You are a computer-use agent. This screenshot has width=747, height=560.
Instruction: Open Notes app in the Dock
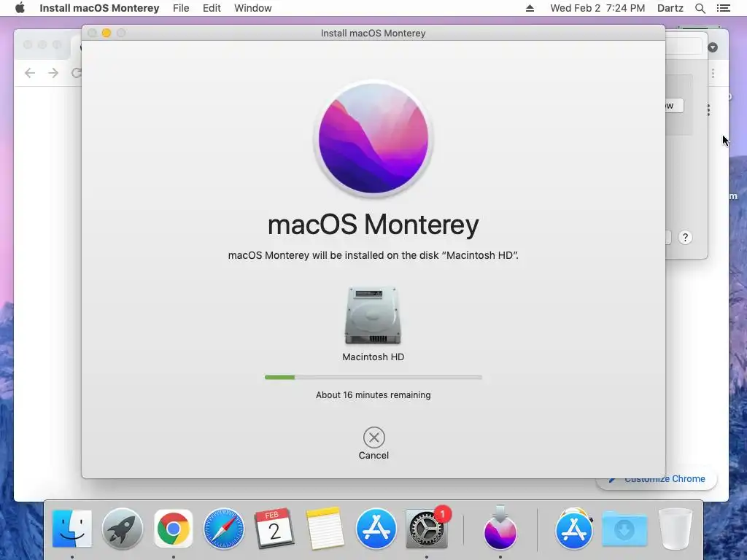(x=325, y=529)
